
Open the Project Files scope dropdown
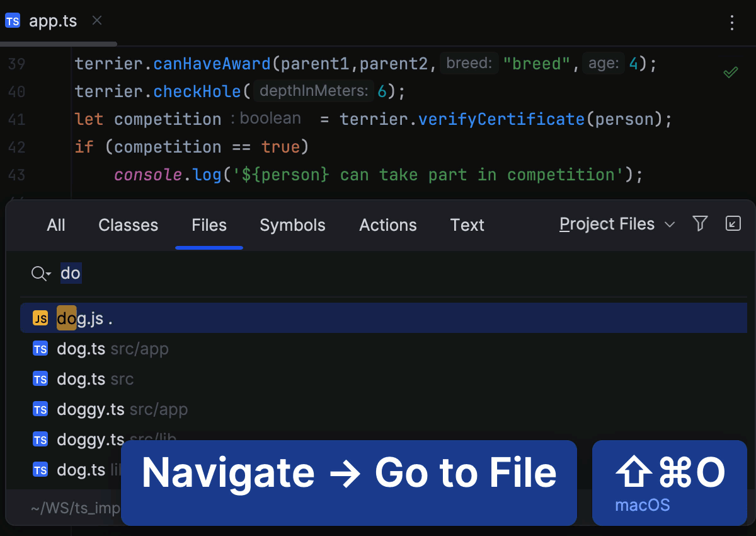616,224
